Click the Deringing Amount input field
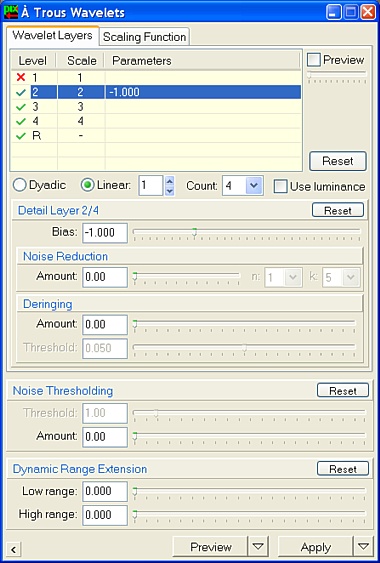The width and height of the screenshot is (380, 563). point(105,325)
